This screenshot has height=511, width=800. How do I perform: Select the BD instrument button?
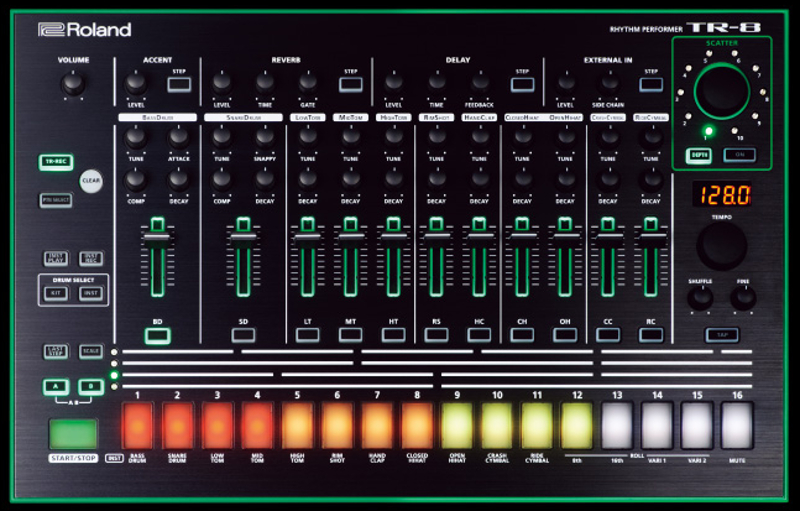point(158,336)
